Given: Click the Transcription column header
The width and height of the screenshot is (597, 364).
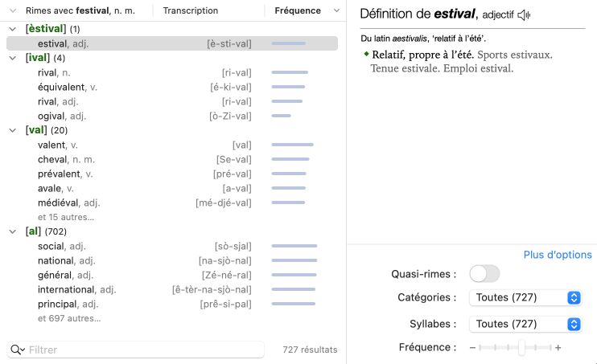Looking at the screenshot, I should 190,10.
